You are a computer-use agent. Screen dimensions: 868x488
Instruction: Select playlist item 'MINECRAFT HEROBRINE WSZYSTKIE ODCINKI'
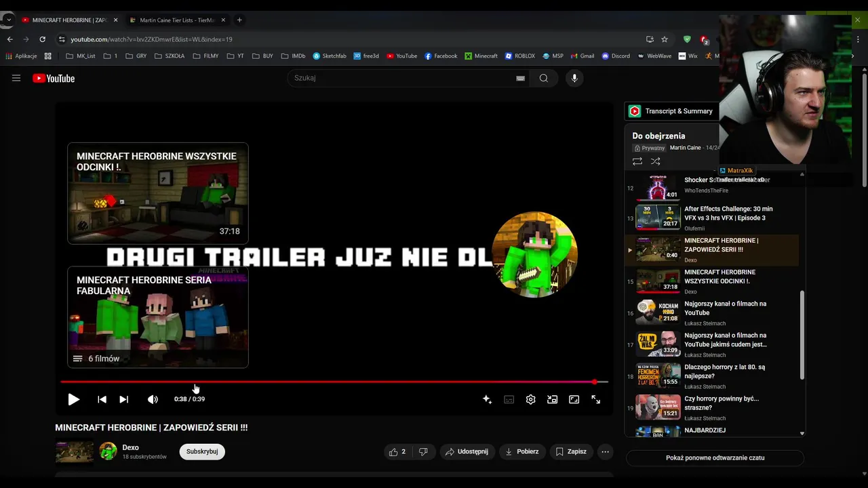coord(712,281)
